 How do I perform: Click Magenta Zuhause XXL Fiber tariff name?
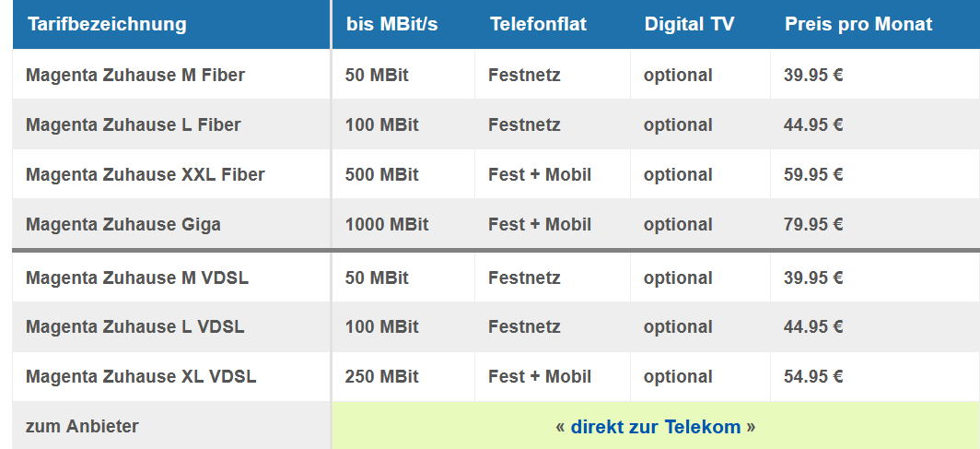(146, 174)
